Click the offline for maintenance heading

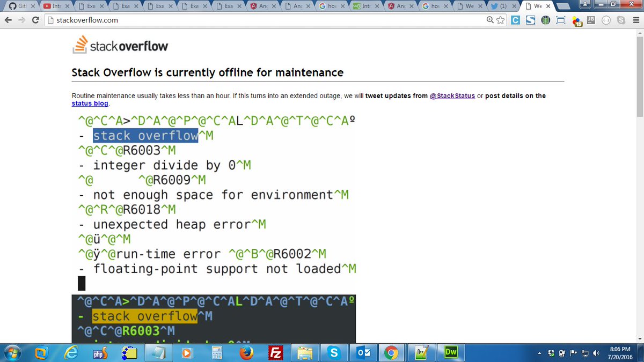(208, 72)
